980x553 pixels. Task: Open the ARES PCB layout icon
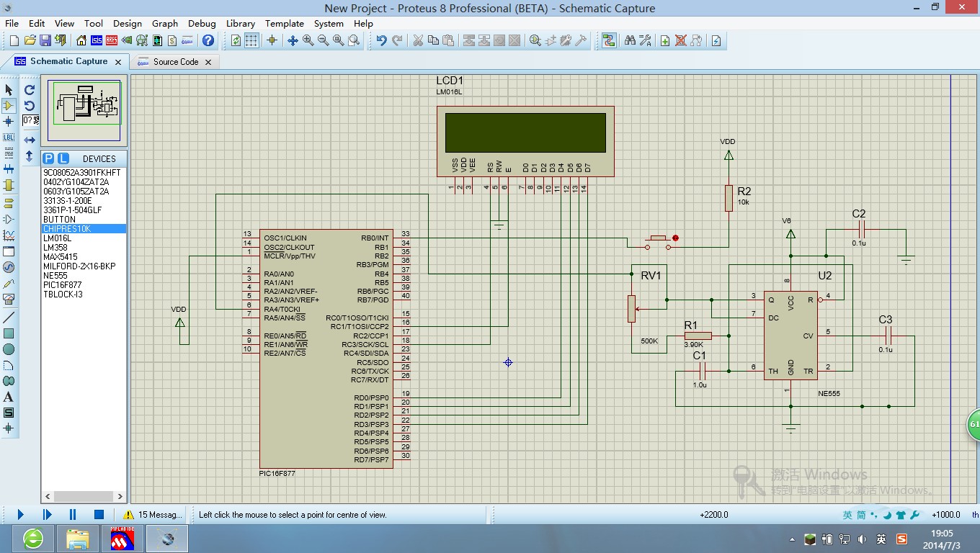coord(112,40)
